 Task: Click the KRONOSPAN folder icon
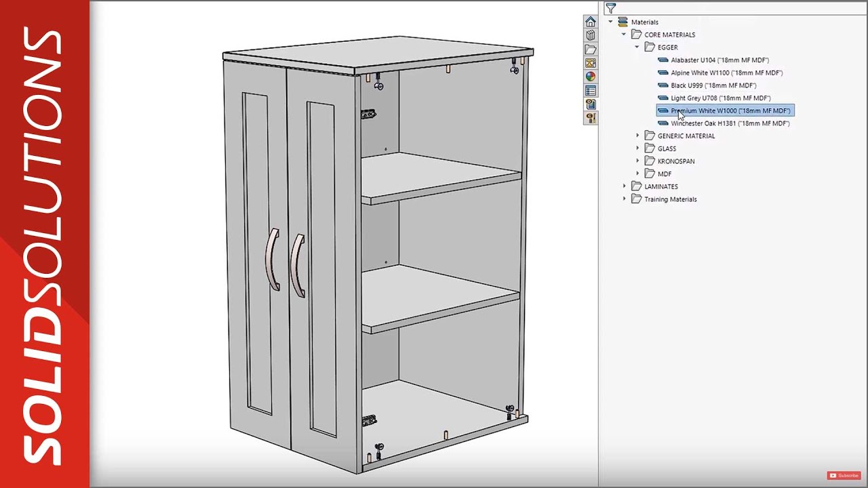(650, 161)
